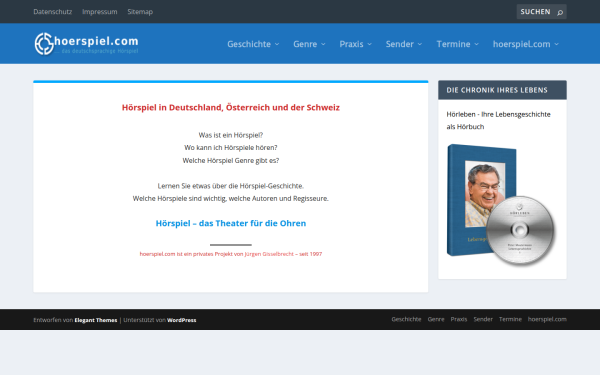
Task: Expand the Geschichte menu chevron
Action: click(x=277, y=44)
